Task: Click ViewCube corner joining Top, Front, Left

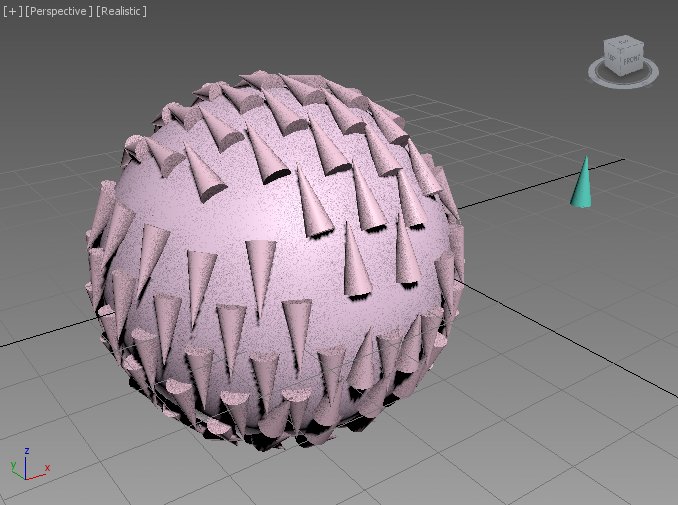Action: [x=620, y=51]
